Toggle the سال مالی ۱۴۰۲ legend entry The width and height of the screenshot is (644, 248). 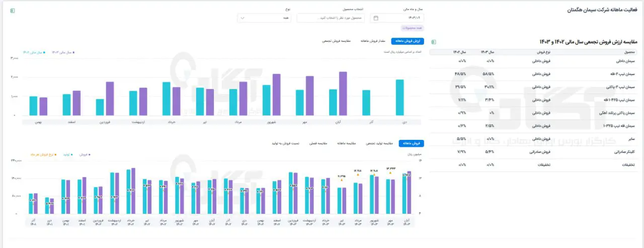(x=34, y=52)
